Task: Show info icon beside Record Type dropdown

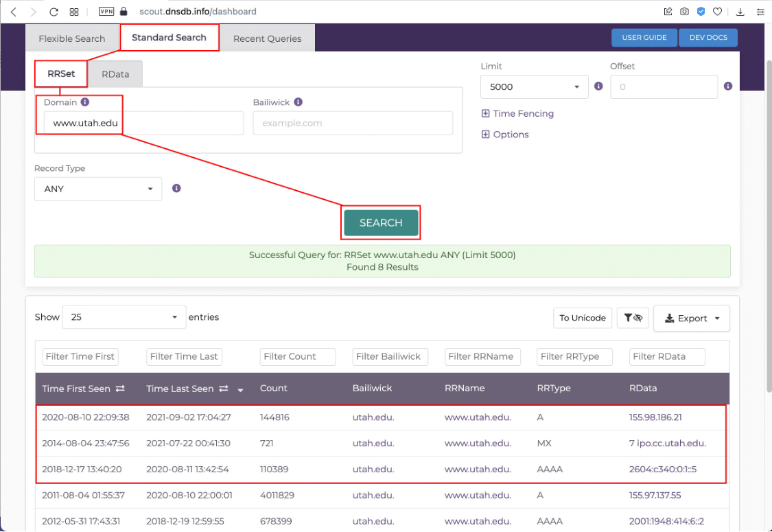Action: 176,188
